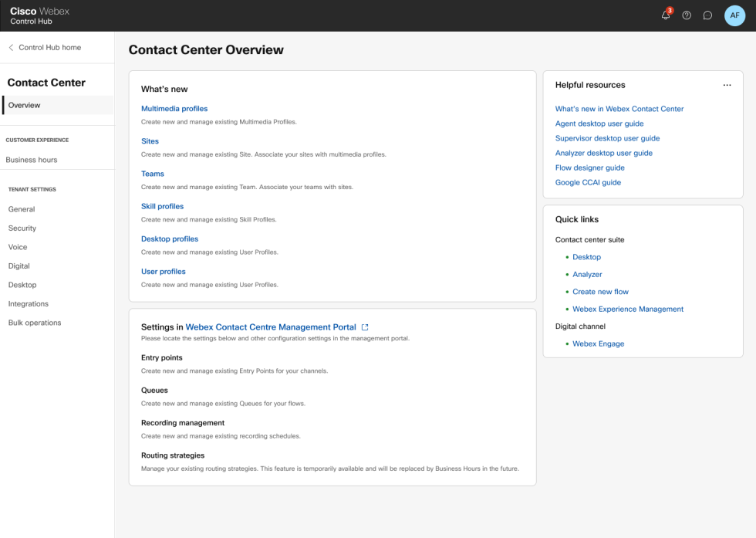Open the external link to Management Portal
The width and height of the screenshot is (756, 538).
(x=363, y=327)
